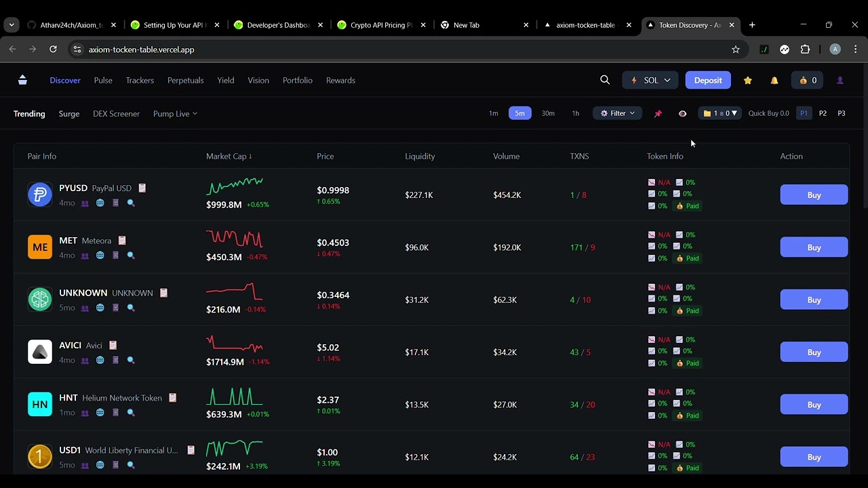Click the Deposit button
Image resolution: width=868 pixels, height=488 pixels.
708,80
